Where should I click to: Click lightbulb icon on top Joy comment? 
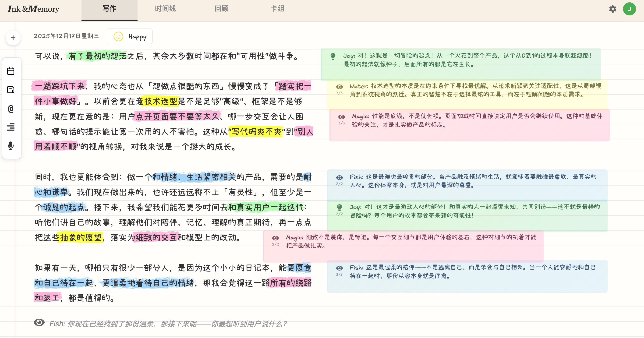333,56
